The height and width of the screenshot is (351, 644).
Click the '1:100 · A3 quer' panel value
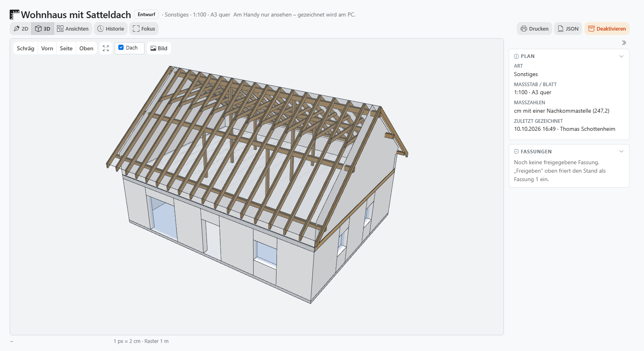533,92
